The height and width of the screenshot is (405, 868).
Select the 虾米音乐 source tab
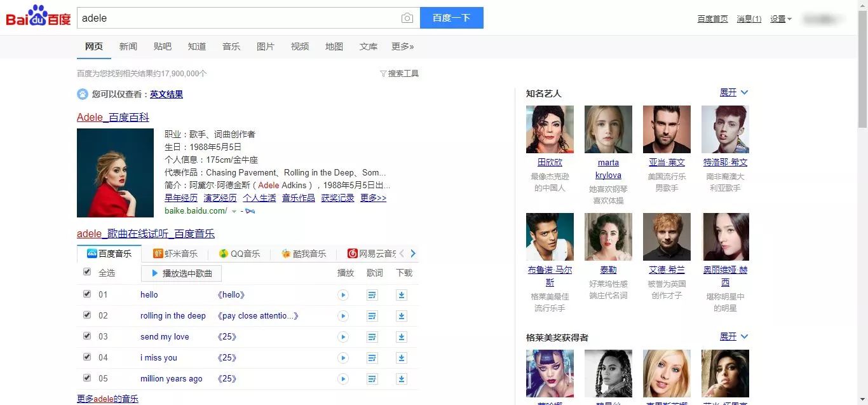[x=175, y=254]
